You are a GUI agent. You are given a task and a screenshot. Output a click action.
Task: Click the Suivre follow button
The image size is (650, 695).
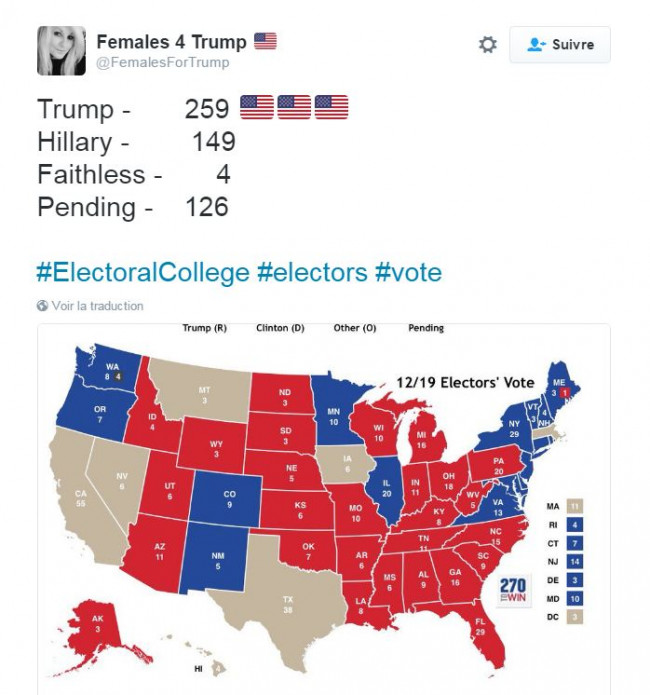pos(560,44)
